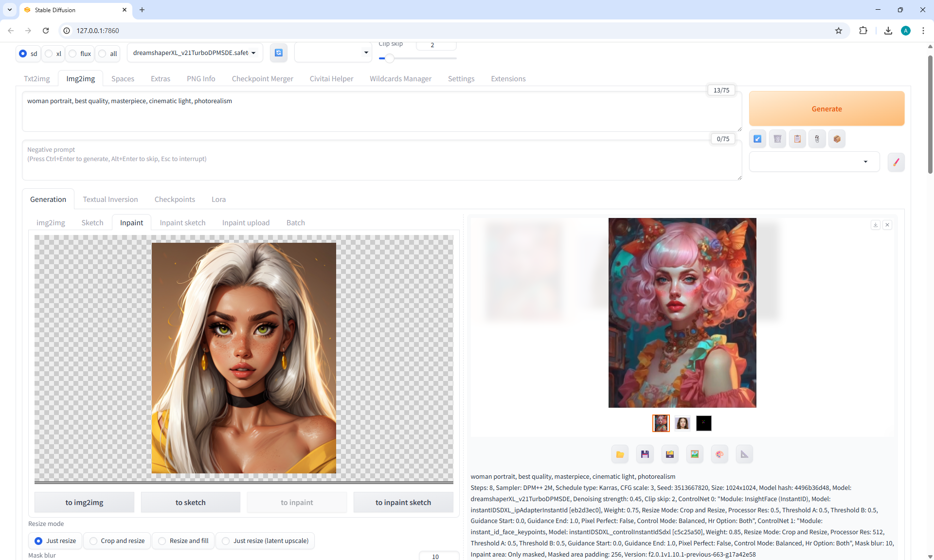934x560 pixels.
Task: Click the color palette send-to-inpaint icon
Action: [x=719, y=454]
